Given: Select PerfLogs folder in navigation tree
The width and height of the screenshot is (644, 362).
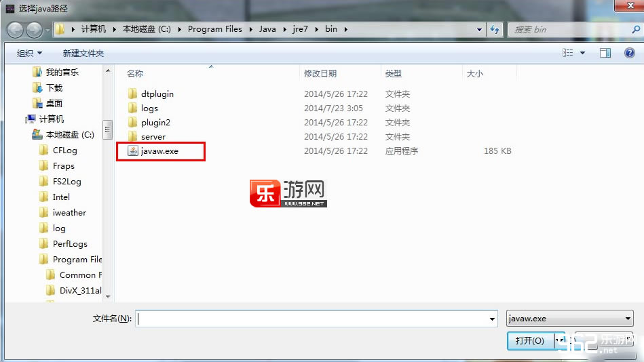Looking at the screenshot, I should pyautogui.click(x=70, y=244).
